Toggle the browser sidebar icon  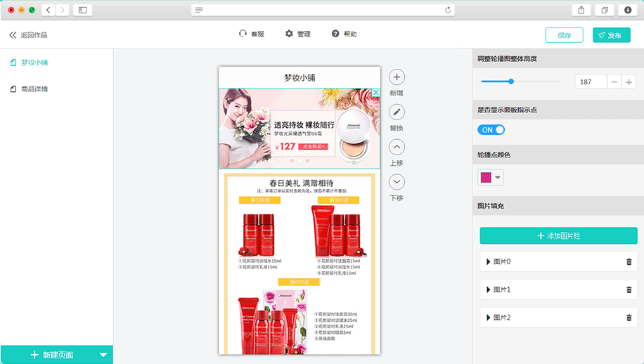(82, 10)
